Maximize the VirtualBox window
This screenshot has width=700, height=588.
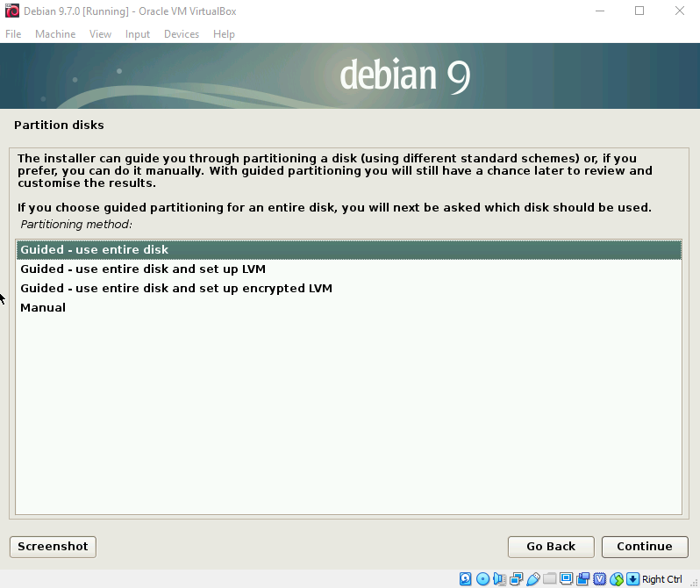pos(639,11)
